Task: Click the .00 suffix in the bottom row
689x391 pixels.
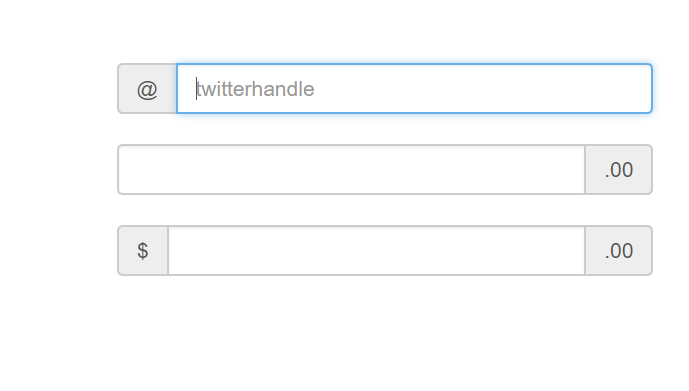Action: [x=619, y=251]
